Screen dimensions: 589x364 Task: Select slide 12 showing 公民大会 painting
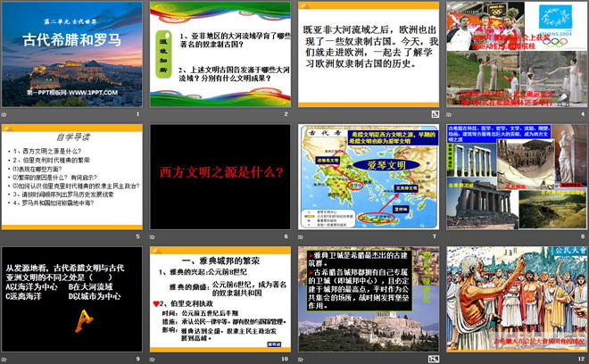click(x=517, y=300)
